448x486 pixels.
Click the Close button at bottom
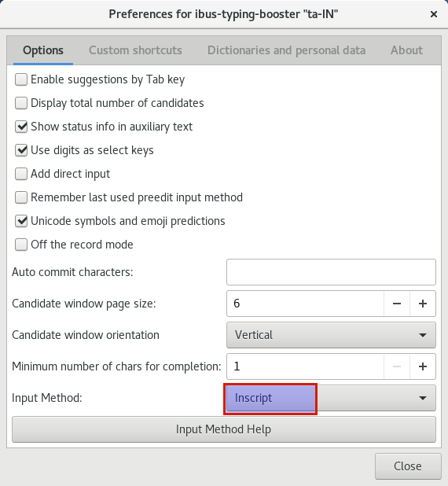(x=408, y=466)
